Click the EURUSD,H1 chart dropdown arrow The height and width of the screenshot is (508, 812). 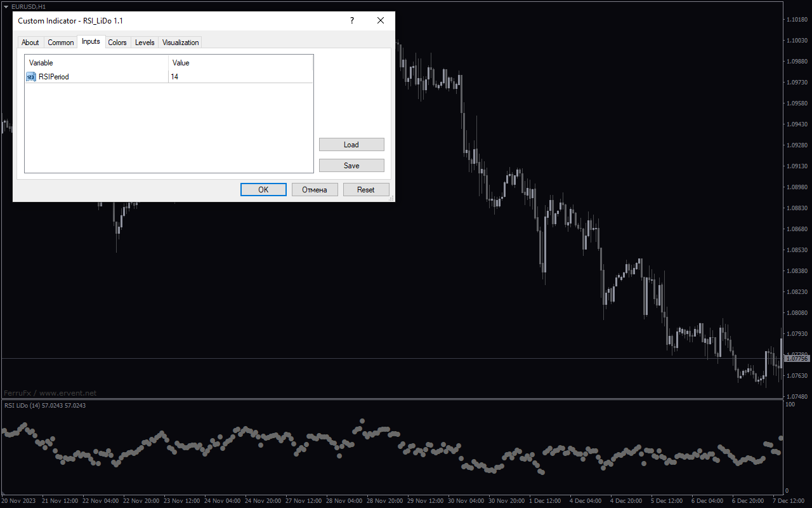[6, 6]
